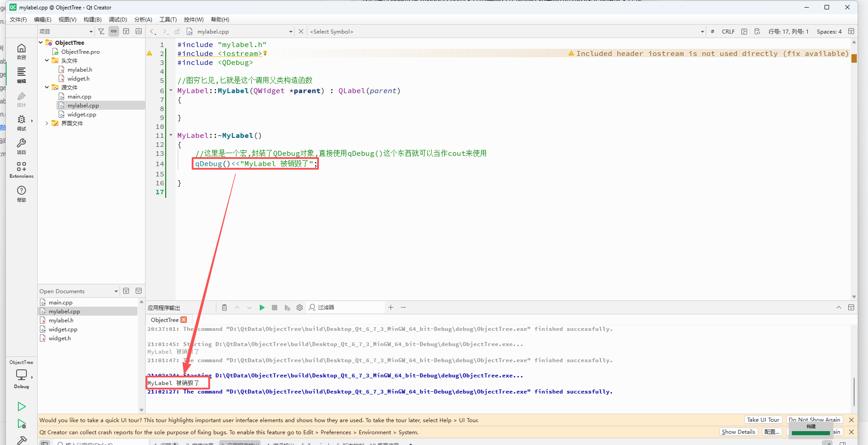The width and height of the screenshot is (868, 445).
Task: Click the lightbulb fix icon after iostream
Action: [x=265, y=53]
